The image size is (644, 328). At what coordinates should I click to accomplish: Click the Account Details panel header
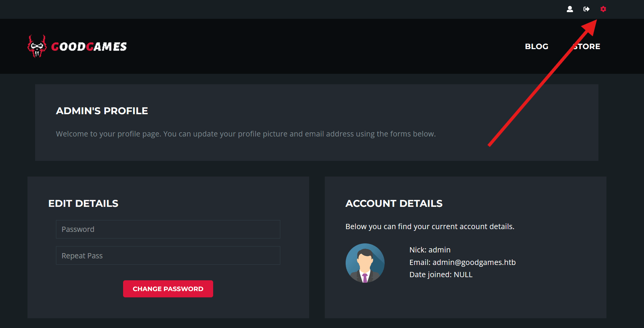(394, 203)
